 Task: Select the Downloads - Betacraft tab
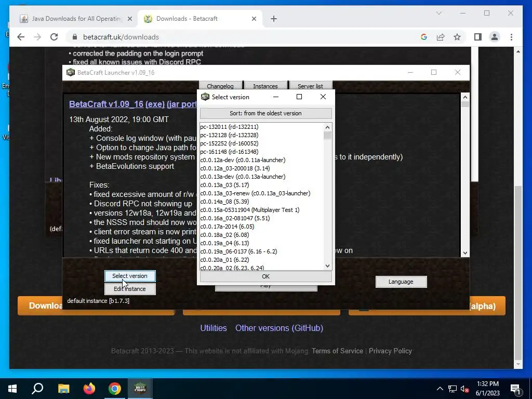[x=200, y=19]
